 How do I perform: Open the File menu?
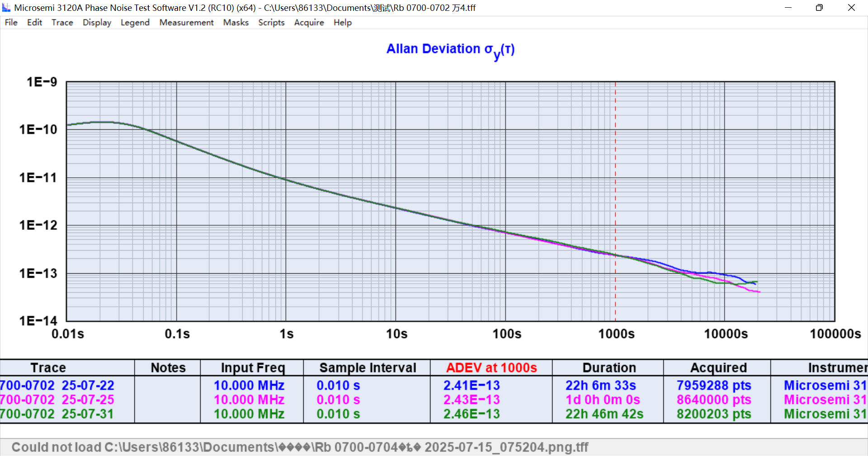(11, 23)
